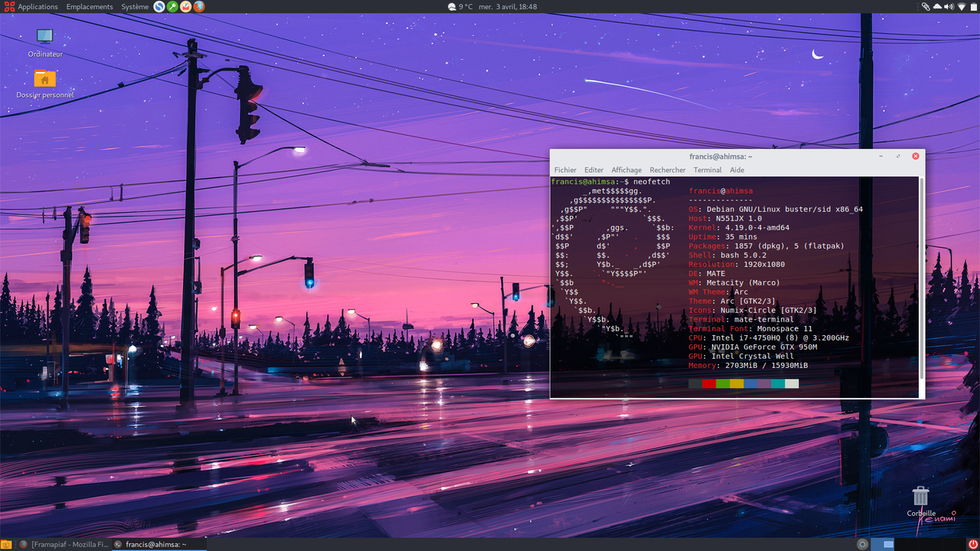Click the Kernel: 4.19.0-4-amd64 line
This screenshot has height=551, width=980.
(x=739, y=227)
